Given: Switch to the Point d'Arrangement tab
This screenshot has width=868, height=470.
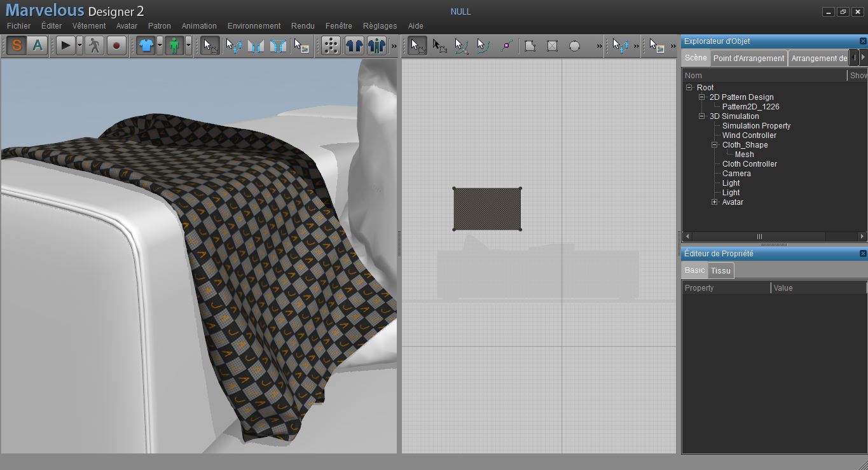Looking at the screenshot, I should pos(748,58).
